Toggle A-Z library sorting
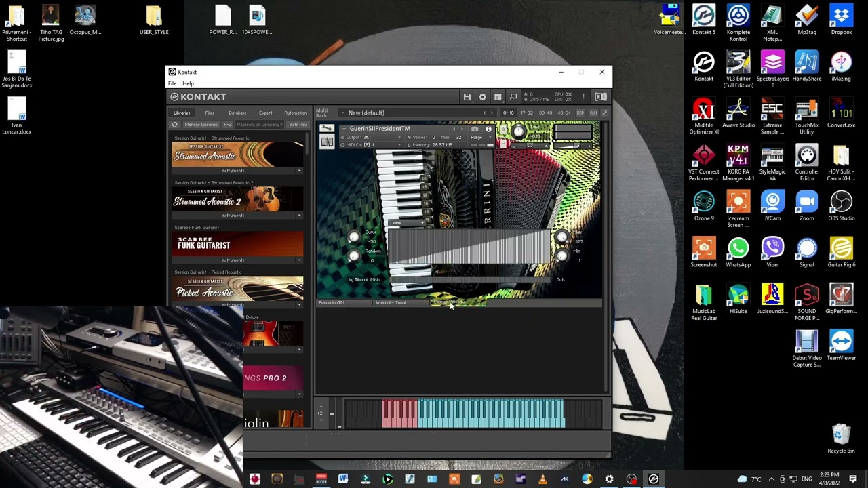The width and height of the screenshot is (868, 488). coord(227,125)
